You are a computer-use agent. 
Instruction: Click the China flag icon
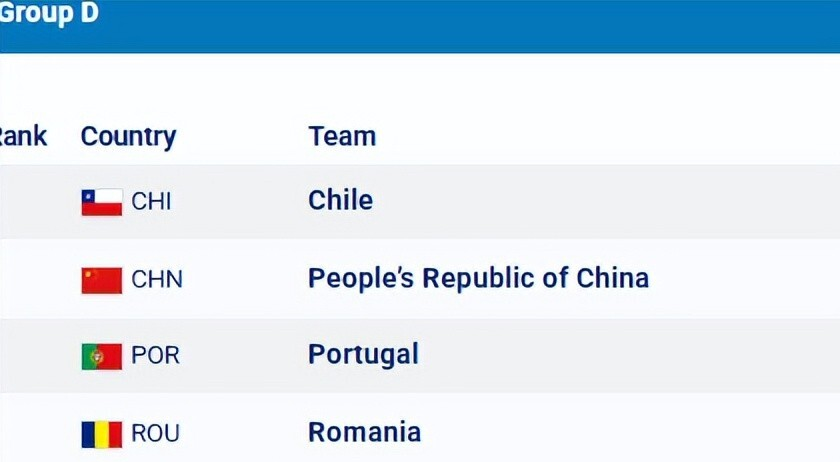tap(101, 279)
